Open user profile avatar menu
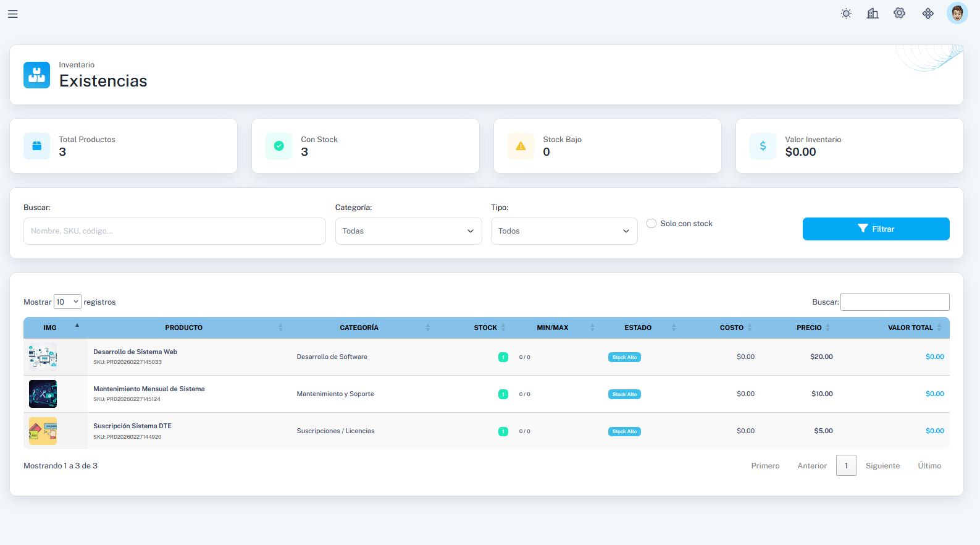This screenshot has height=545, width=980. tap(957, 13)
